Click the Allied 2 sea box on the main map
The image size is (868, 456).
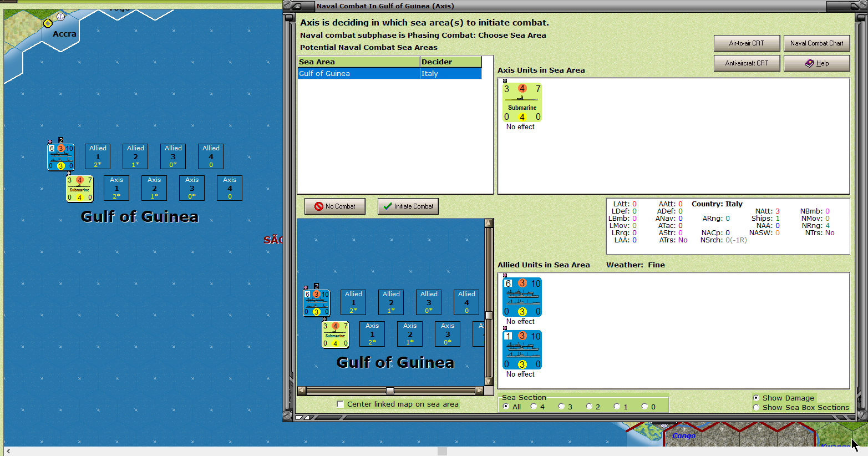135,156
